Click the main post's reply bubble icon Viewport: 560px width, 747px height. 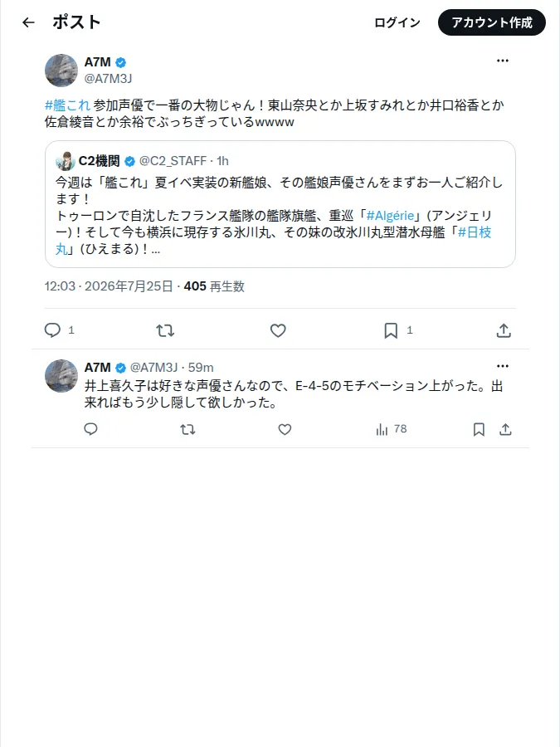click(x=52, y=330)
